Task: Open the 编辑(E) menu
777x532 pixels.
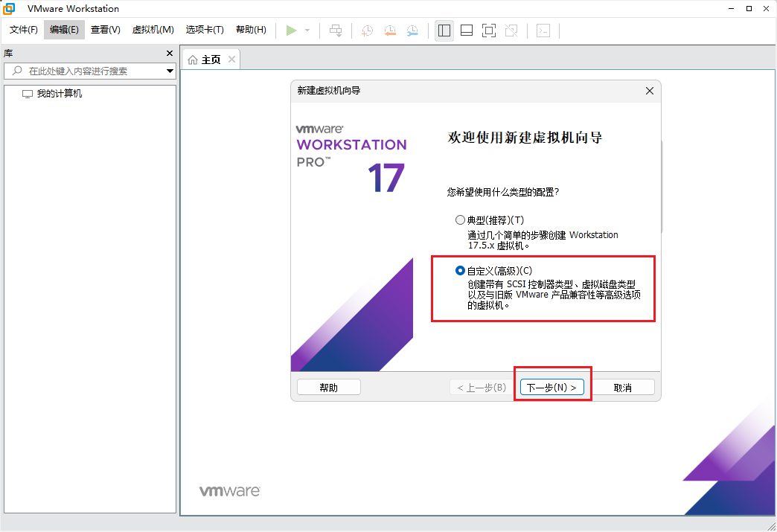Action: (x=64, y=30)
